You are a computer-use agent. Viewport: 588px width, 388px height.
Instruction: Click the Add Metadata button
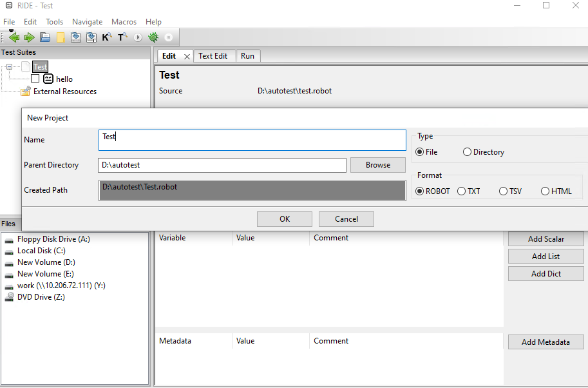[x=546, y=342]
